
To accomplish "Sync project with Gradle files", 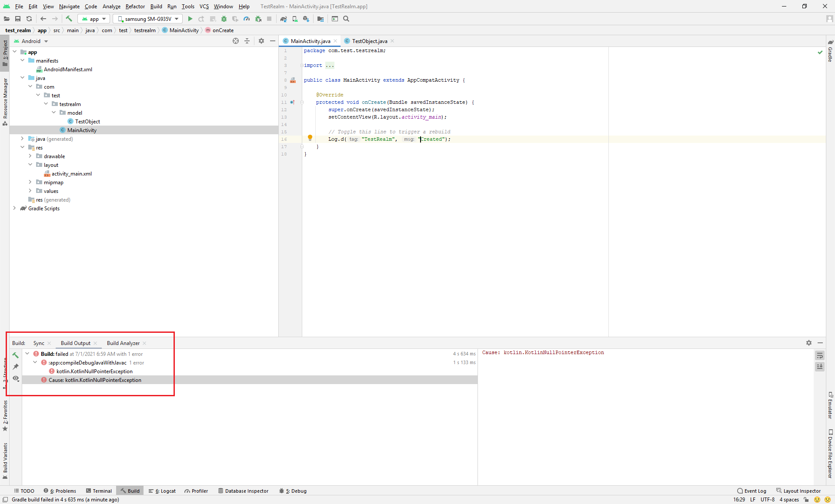I will point(284,19).
